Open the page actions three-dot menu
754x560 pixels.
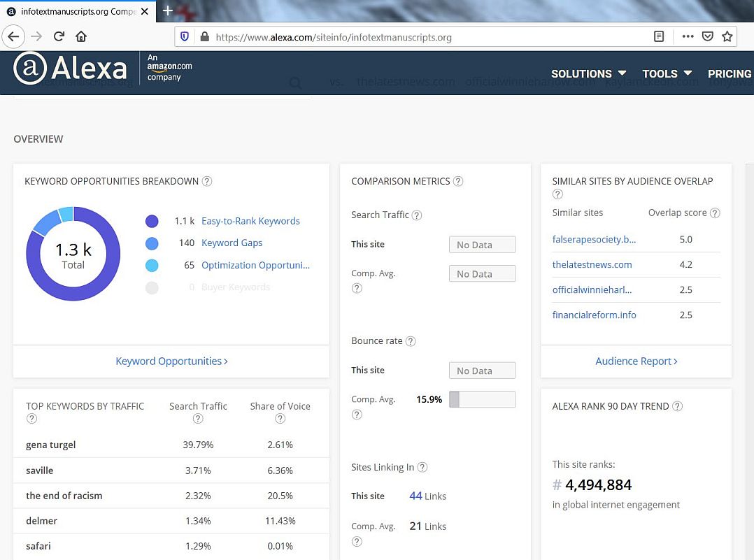[688, 36]
